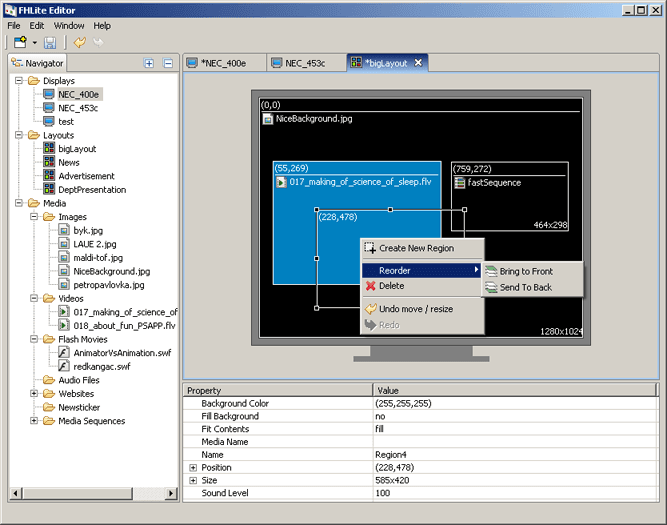Select the NEC_453c display icon in tree
This screenshot has width=667, height=525.
click(49, 108)
